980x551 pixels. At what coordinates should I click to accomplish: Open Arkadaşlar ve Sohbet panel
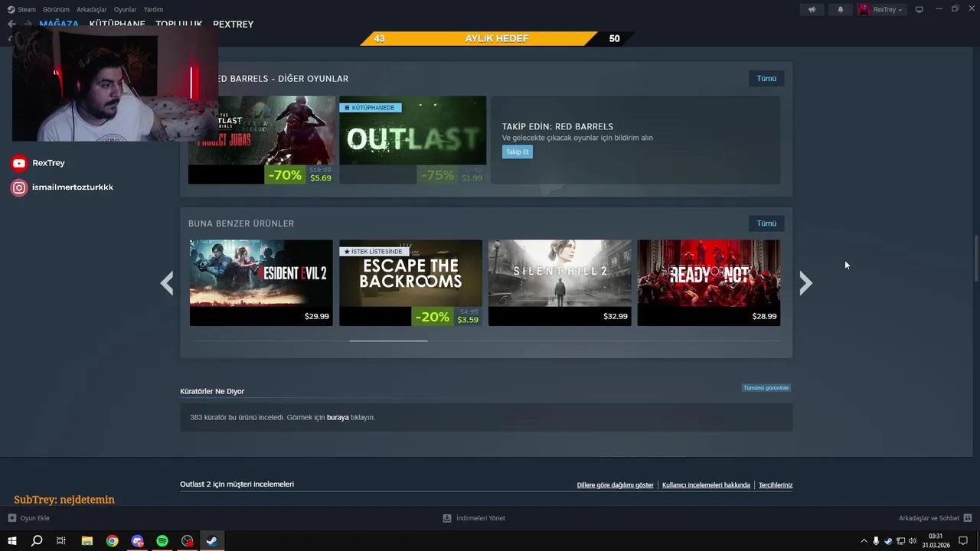(935, 518)
